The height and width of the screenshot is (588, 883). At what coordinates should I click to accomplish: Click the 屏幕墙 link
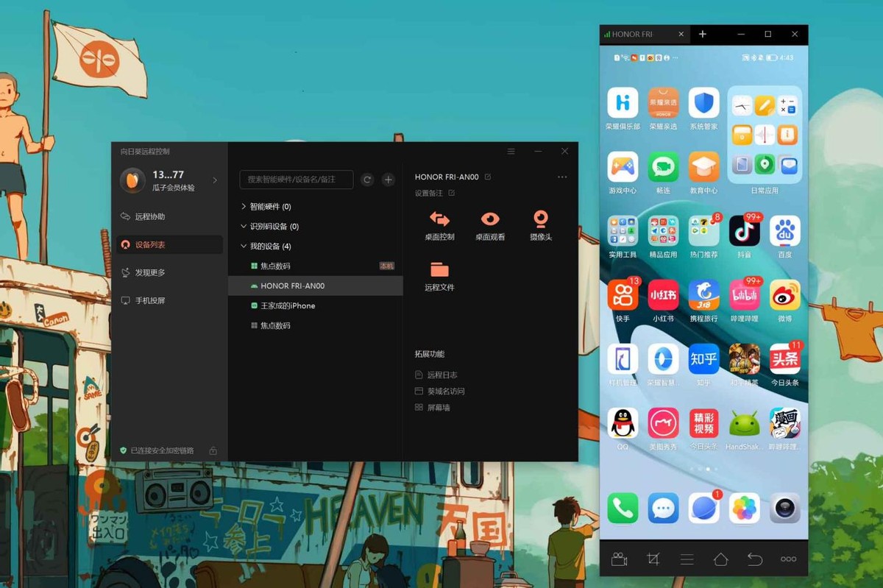coord(438,407)
